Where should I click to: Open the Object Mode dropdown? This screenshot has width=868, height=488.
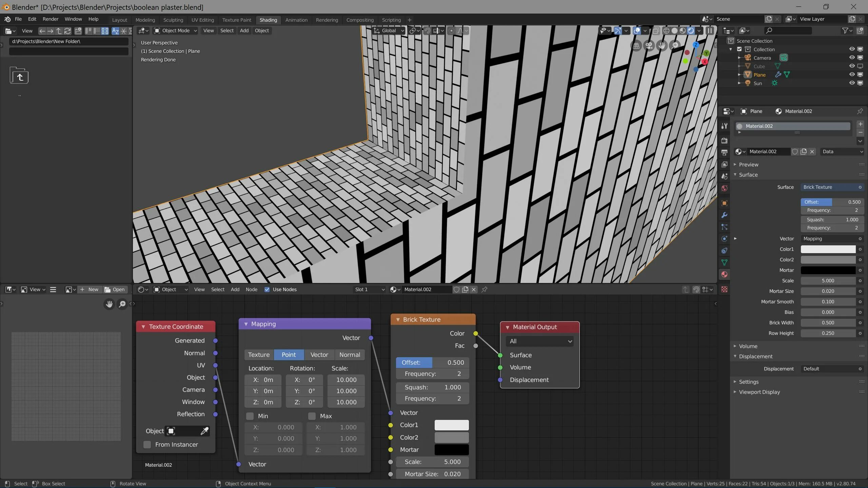pyautogui.click(x=175, y=30)
